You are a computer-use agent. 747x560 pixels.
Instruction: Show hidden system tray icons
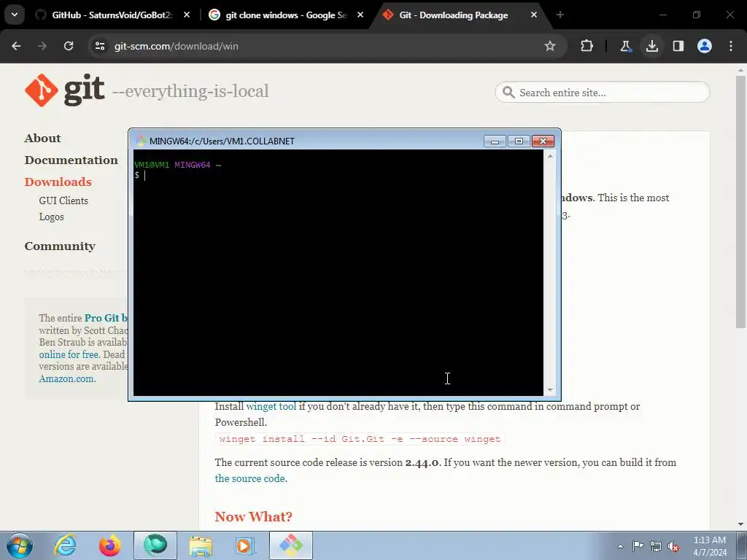click(x=620, y=546)
